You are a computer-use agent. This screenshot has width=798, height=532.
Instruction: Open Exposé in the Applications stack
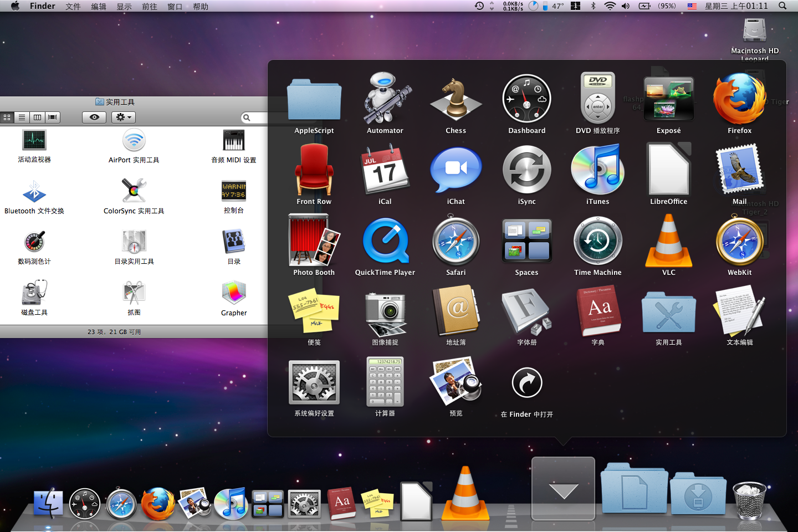(x=668, y=99)
